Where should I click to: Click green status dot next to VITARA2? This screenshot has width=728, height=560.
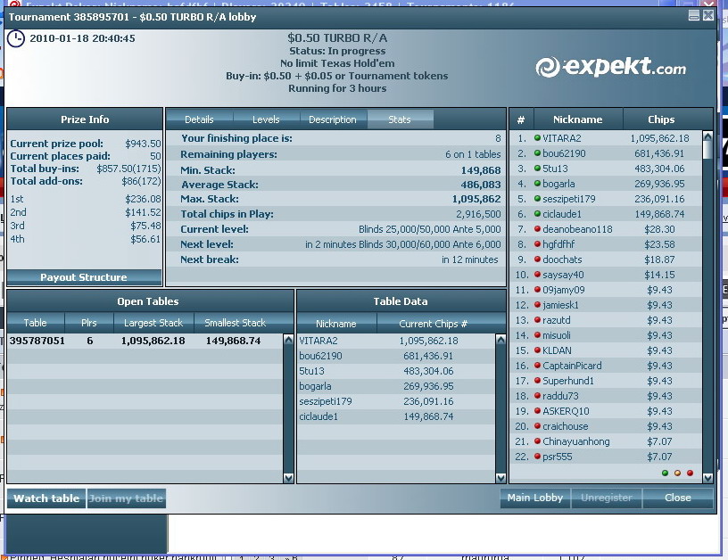pyautogui.click(x=537, y=138)
